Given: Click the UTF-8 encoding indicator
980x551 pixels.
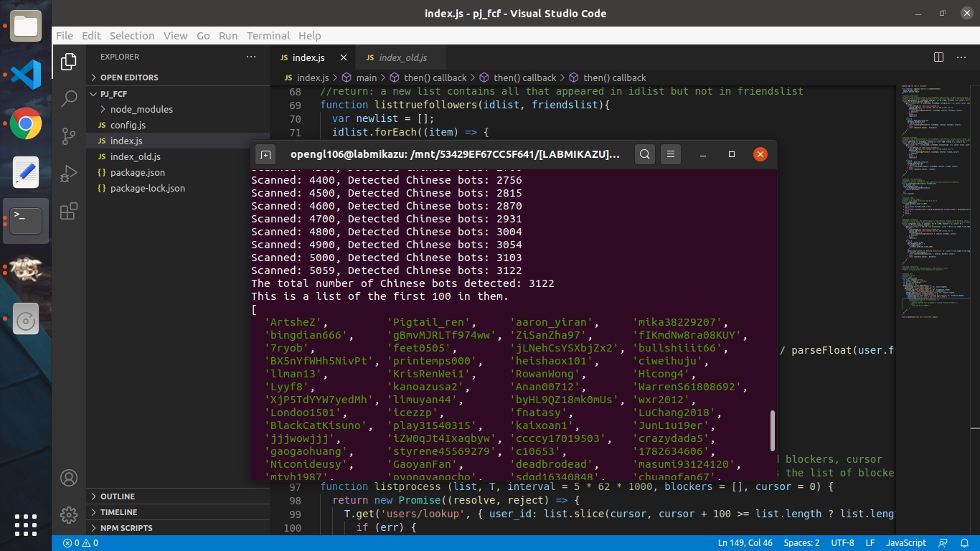Looking at the screenshot, I should 842,543.
